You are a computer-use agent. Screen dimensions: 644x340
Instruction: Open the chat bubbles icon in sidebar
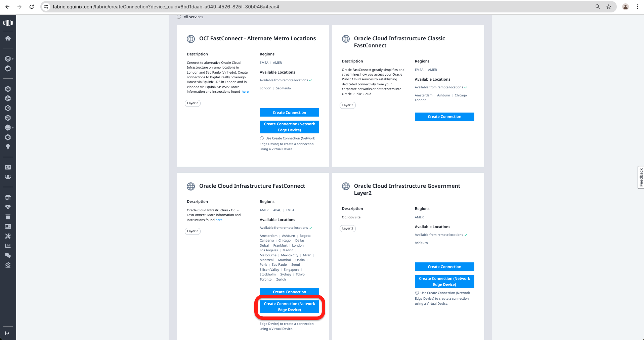pos(8,255)
